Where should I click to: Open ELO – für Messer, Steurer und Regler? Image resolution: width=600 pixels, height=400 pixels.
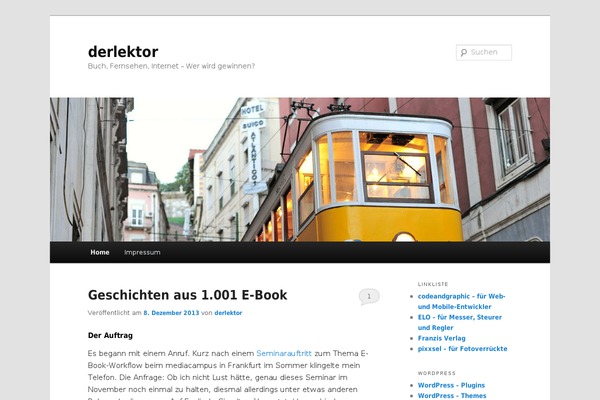click(460, 322)
